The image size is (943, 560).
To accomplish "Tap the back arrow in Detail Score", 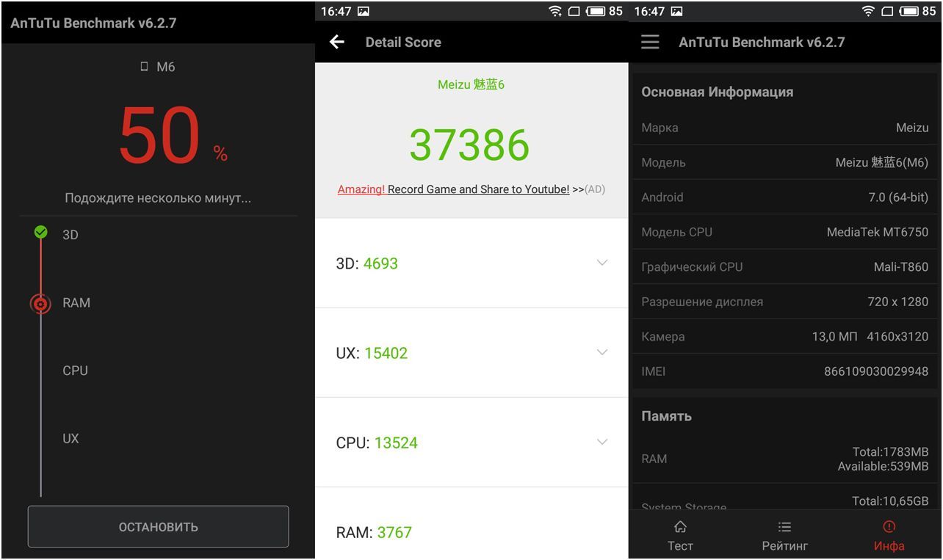I will pos(337,42).
